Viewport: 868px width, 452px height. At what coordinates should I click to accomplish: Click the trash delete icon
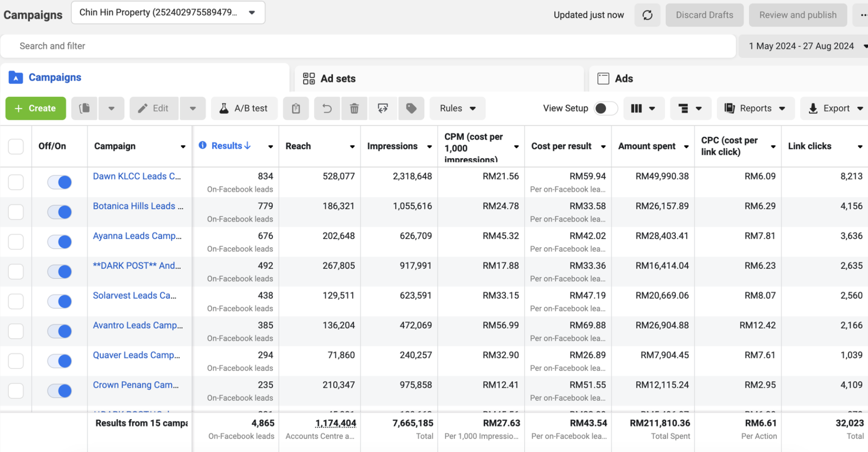coord(354,109)
